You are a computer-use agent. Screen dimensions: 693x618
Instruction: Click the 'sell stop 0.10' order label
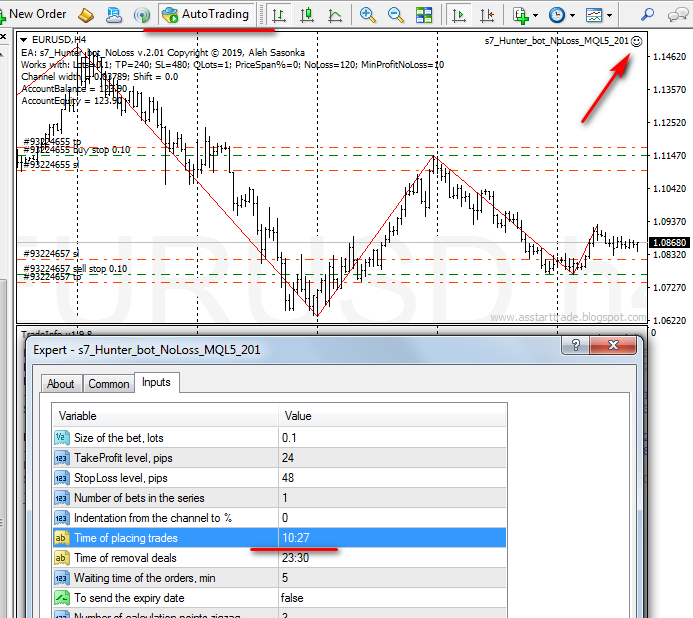click(x=75, y=268)
